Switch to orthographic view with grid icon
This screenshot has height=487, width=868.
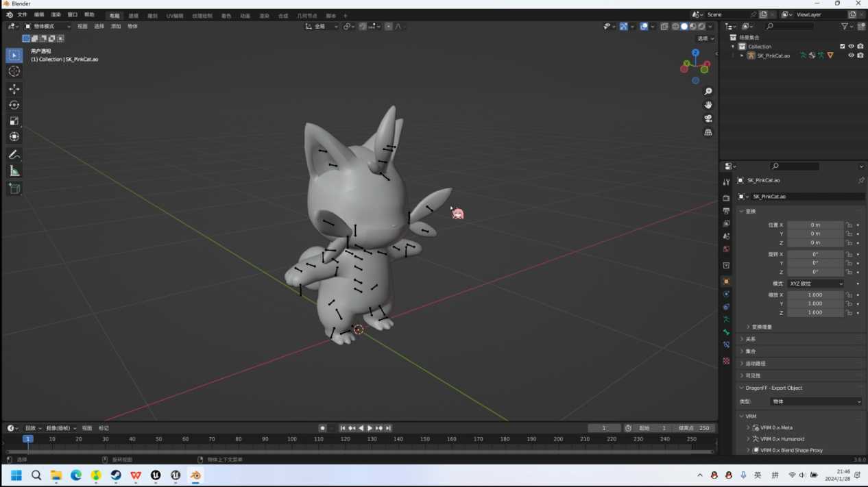tap(708, 132)
